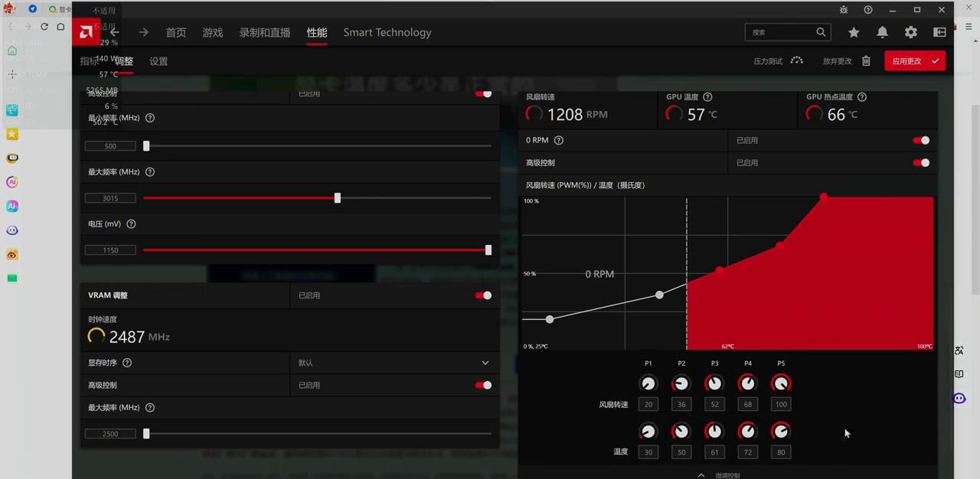Screen dimensions: 980x479
Task: Open Weibo icon in the browser sidebar
Action: (x=12, y=254)
